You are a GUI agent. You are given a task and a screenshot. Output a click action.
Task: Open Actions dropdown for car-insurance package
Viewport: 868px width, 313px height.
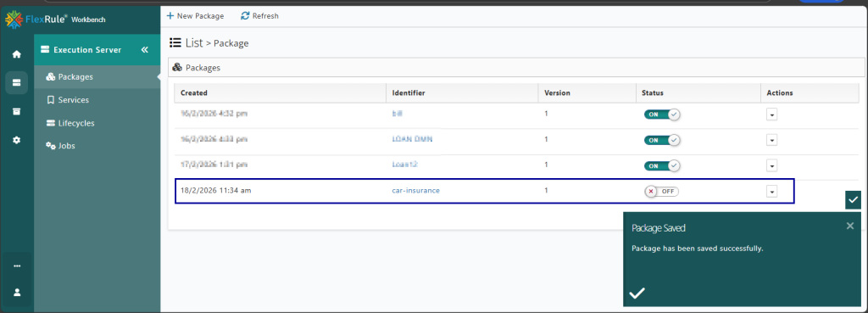pos(771,191)
